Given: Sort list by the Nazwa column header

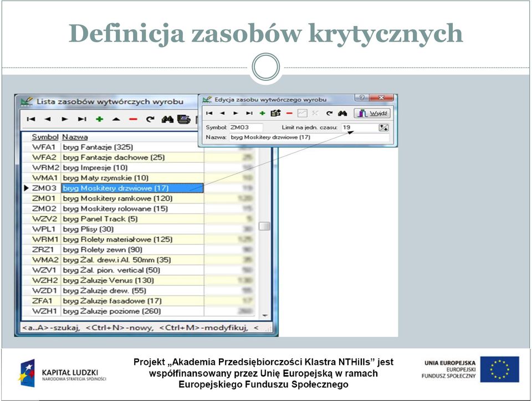Looking at the screenshot, I should click(75, 137).
